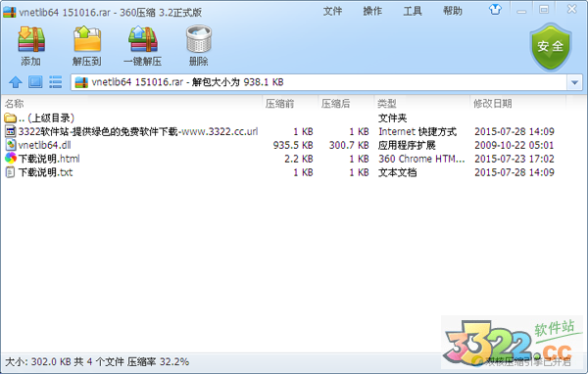Image resolution: width=588 pixels, height=374 pixels.
Task: Click the status bar size summary text
Action: tap(97, 362)
